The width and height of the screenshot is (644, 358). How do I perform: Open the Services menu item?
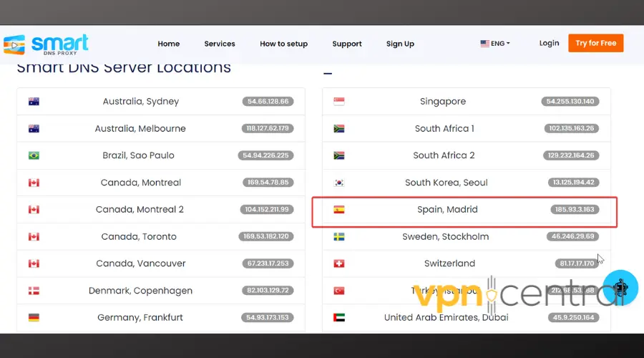220,44
